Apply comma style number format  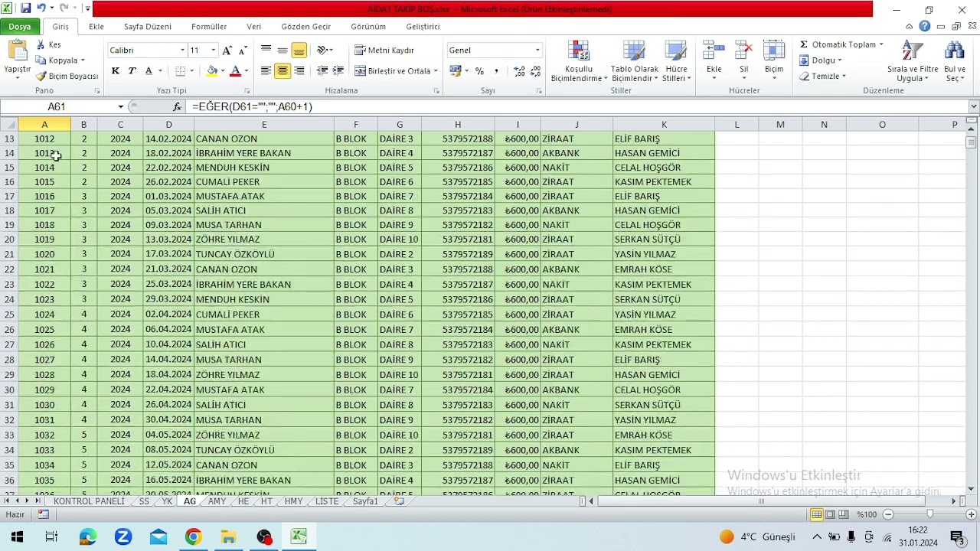(496, 71)
